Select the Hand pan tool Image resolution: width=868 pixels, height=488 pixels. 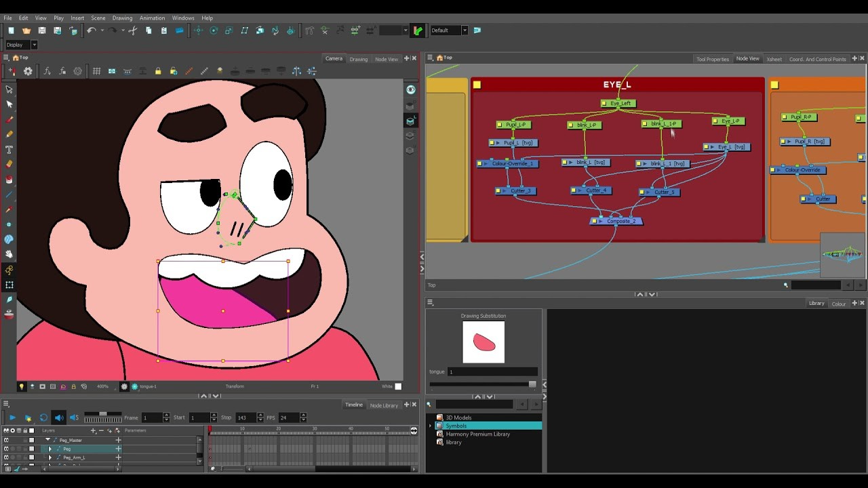(9, 254)
